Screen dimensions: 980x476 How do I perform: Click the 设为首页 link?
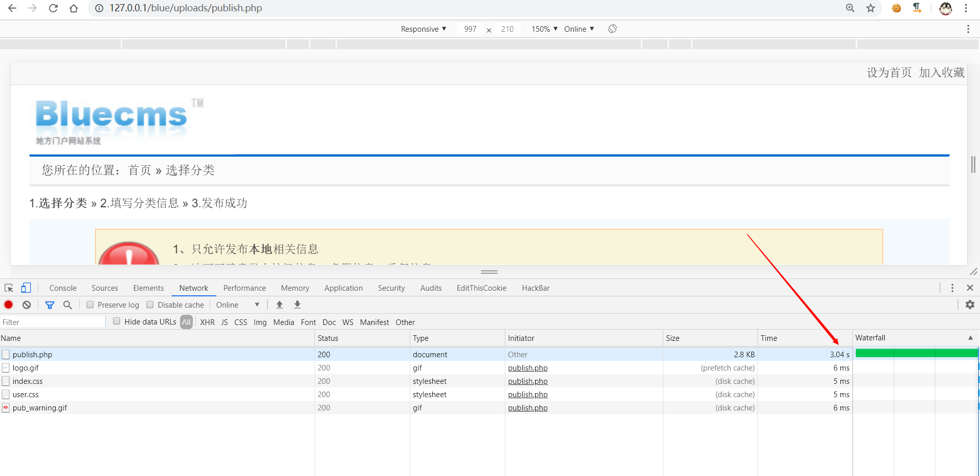889,73
